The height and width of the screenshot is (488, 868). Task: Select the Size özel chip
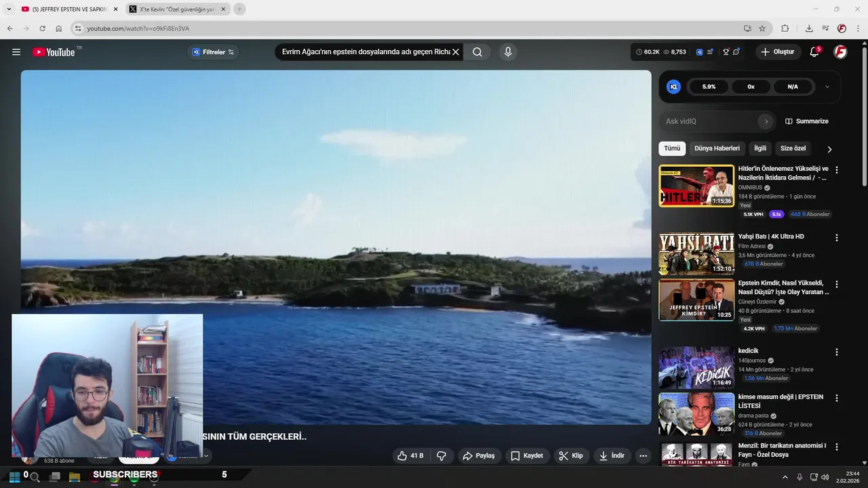pos(793,148)
